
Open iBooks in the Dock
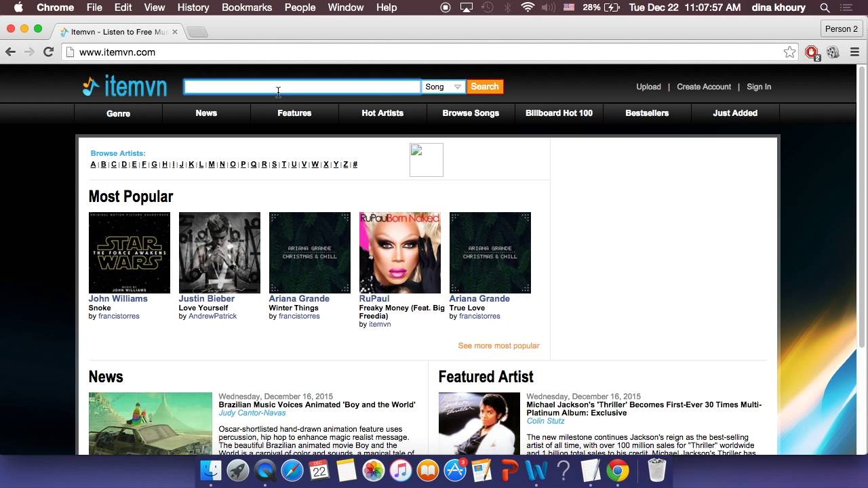coord(428,470)
